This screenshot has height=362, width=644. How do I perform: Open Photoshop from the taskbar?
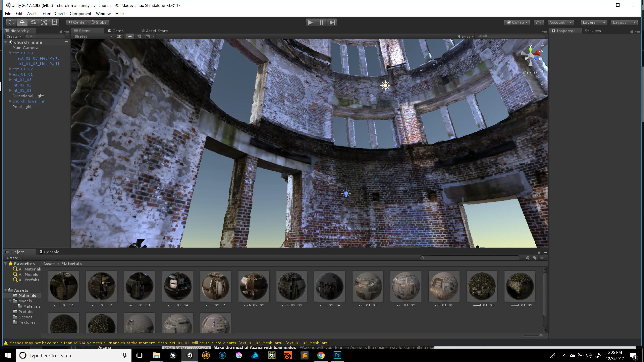[337, 355]
